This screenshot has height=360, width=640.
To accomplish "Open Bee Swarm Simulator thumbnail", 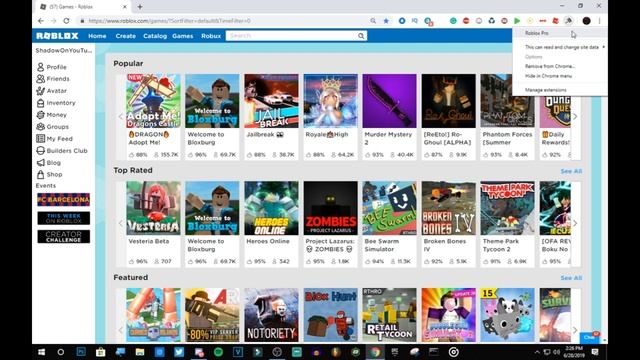I will 389,208.
